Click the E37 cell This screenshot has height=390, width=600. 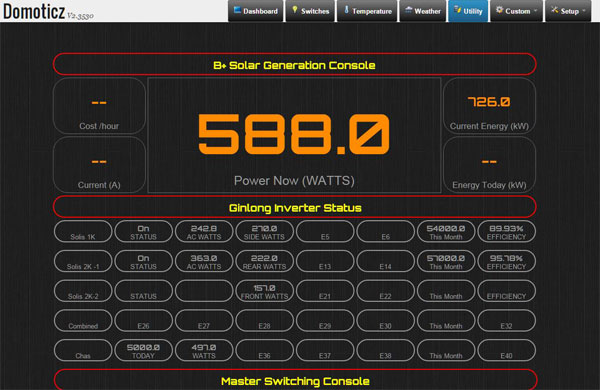coord(325,351)
